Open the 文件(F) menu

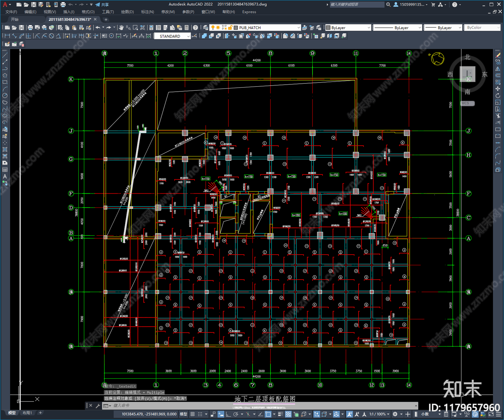[x=11, y=12]
